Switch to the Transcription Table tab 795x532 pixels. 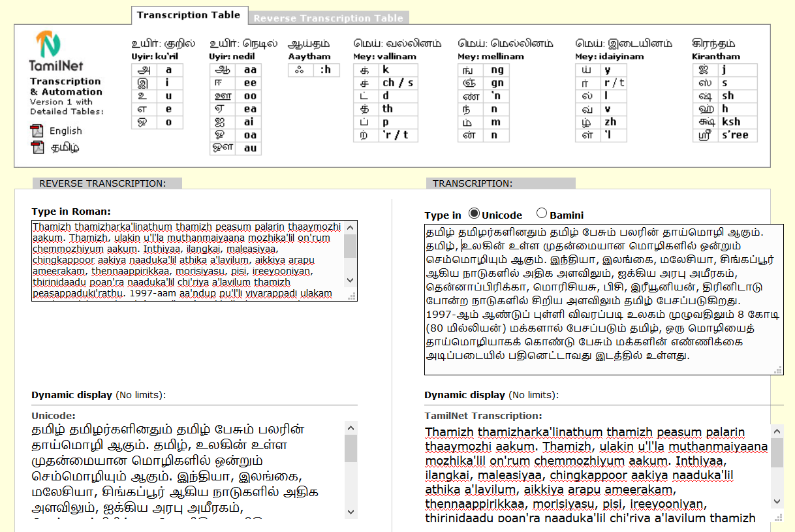(x=189, y=15)
